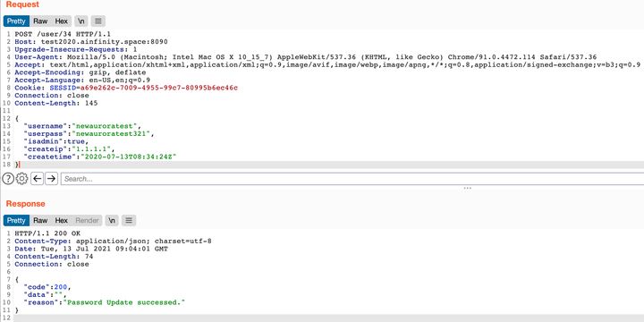Open Response panel hamburger menu icon
Image resolution: width=644 pixels, height=322 pixels.
coord(129,221)
